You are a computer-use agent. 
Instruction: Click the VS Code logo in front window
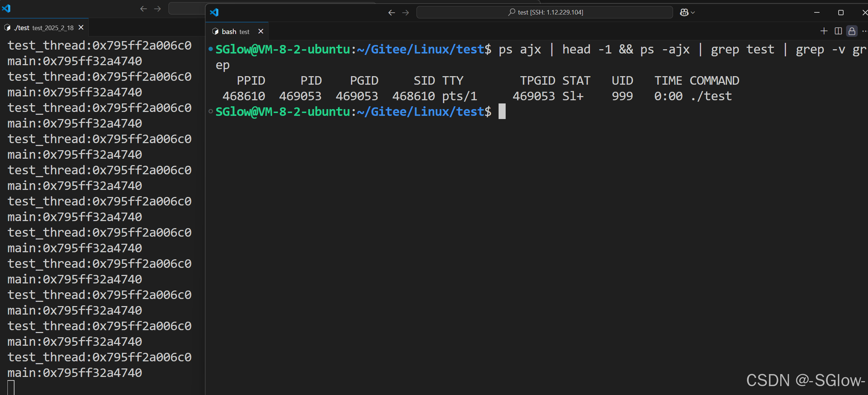(x=214, y=12)
